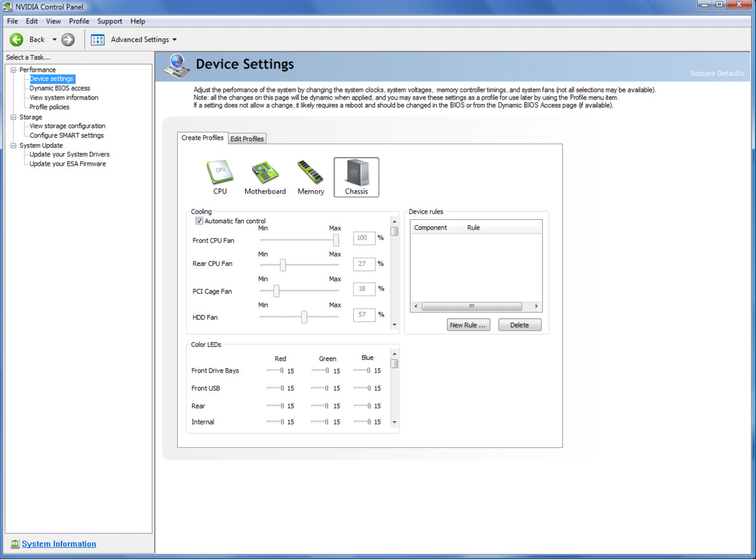The width and height of the screenshot is (756, 559).
Task: Click the green Back arrow icon
Action: click(x=17, y=39)
